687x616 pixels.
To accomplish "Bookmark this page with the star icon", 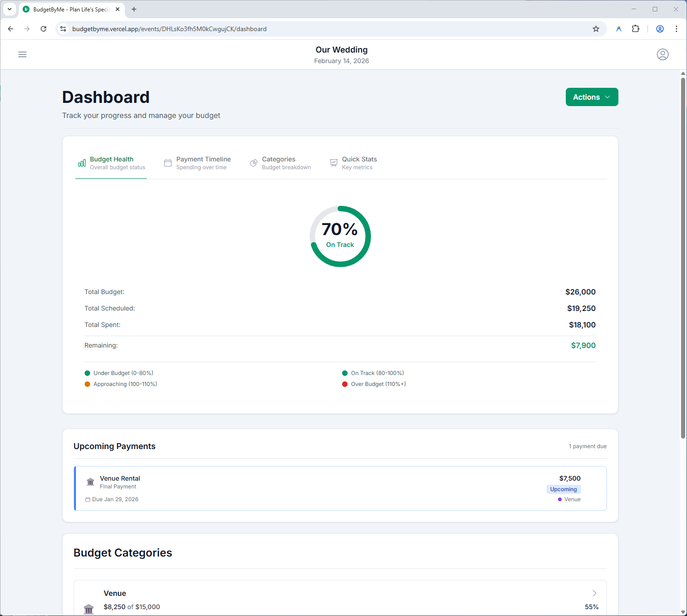I will [x=596, y=28].
